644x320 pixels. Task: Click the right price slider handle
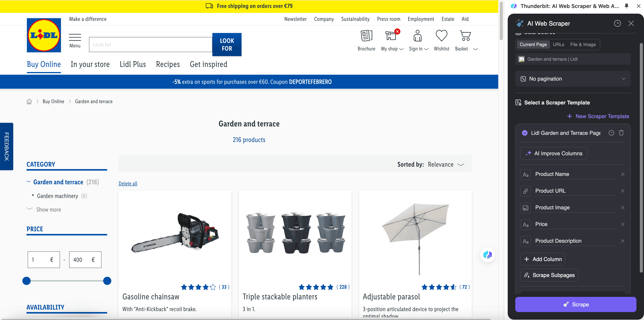coord(107,281)
